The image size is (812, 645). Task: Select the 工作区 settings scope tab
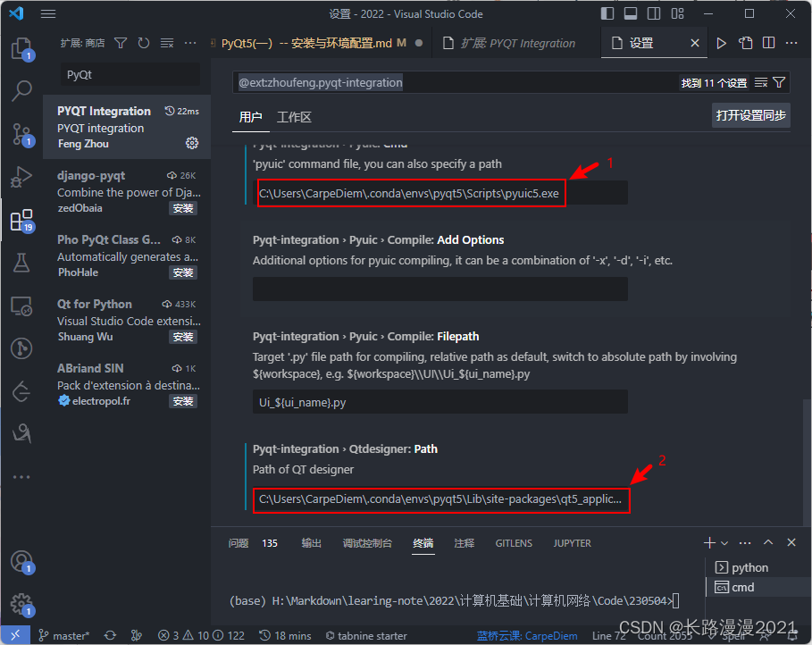(x=294, y=117)
